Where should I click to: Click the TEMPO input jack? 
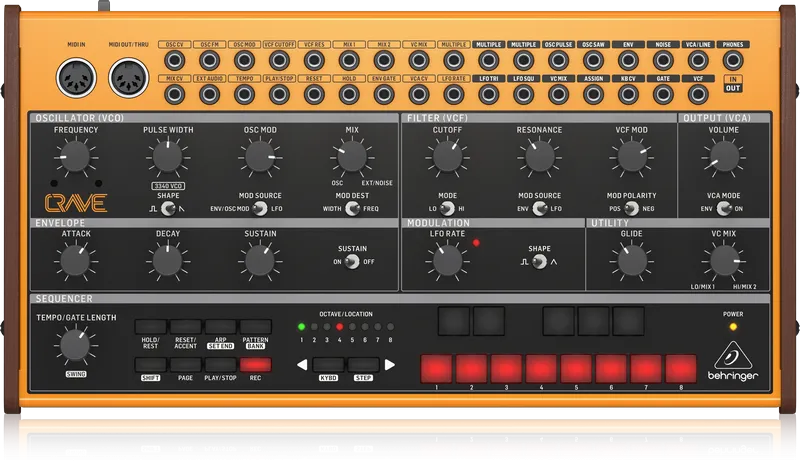[244, 95]
